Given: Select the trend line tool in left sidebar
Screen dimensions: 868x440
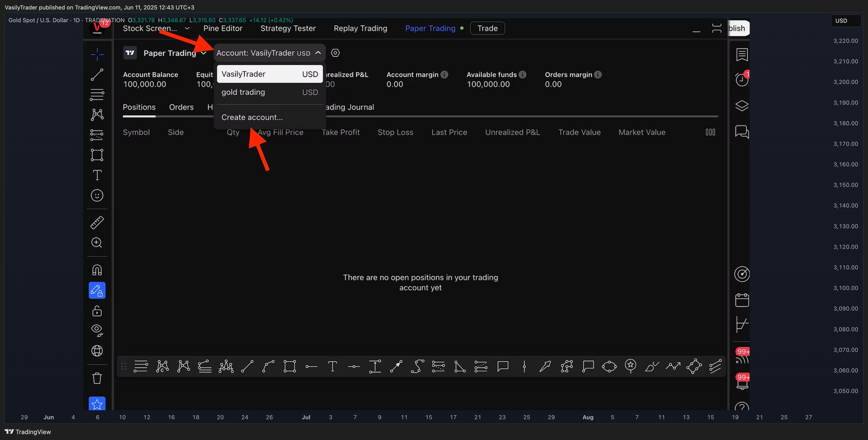Looking at the screenshot, I should click(x=97, y=74).
